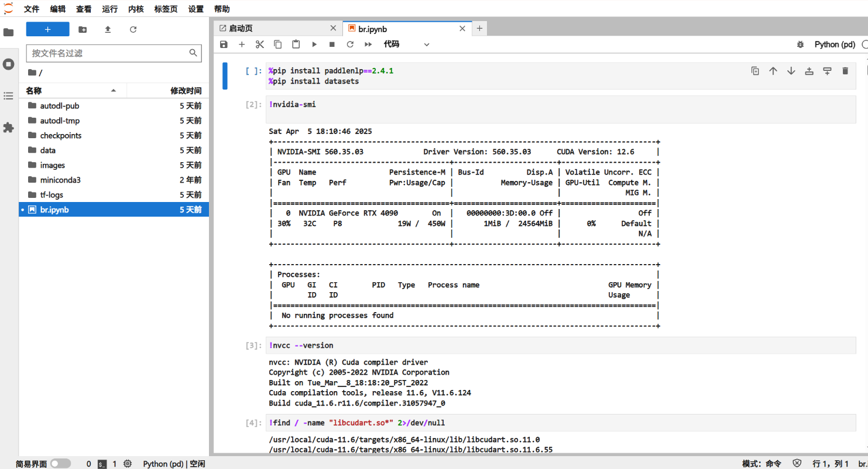Open the 查看 menu
The image size is (868, 469).
point(84,9)
